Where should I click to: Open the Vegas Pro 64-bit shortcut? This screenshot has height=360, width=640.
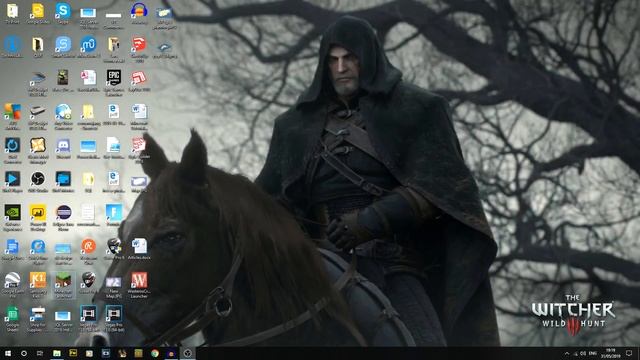(x=114, y=319)
